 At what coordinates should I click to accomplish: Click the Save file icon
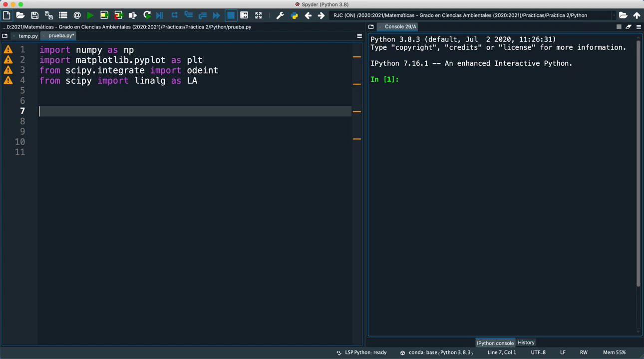(34, 15)
